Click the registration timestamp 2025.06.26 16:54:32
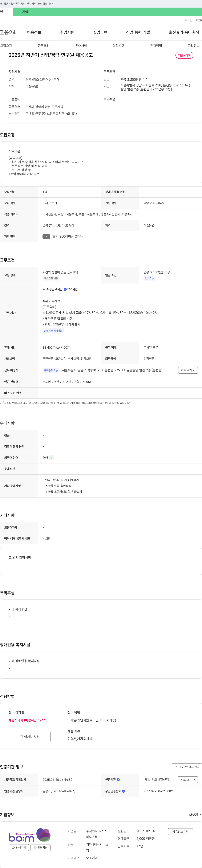The image size is (202, 868). pyautogui.click(x=57, y=780)
